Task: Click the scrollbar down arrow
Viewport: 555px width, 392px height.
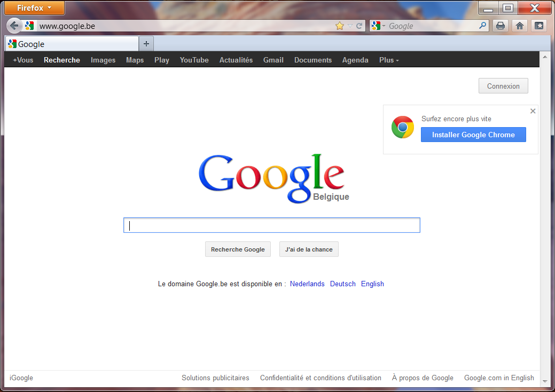Action: 545,381
